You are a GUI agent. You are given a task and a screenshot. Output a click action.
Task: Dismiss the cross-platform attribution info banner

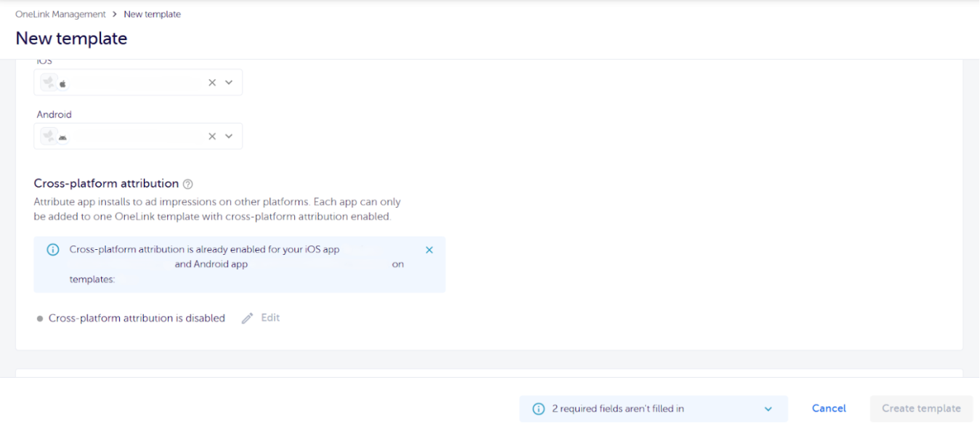(429, 249)
